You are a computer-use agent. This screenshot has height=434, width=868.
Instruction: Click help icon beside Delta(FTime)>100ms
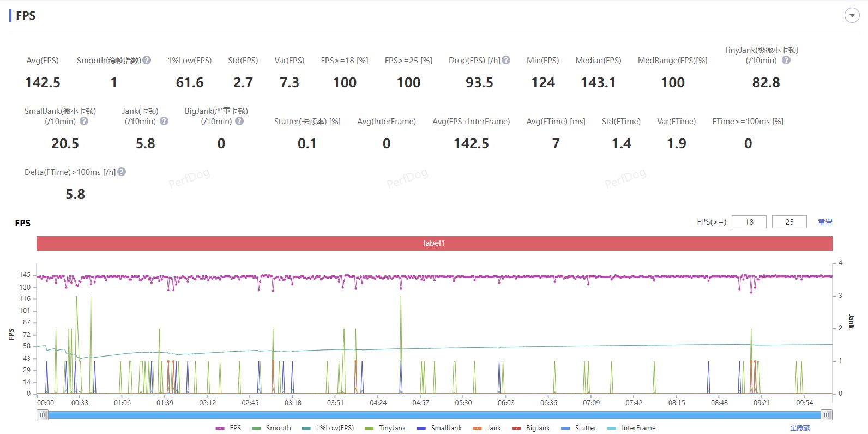(x=122, y=172)
